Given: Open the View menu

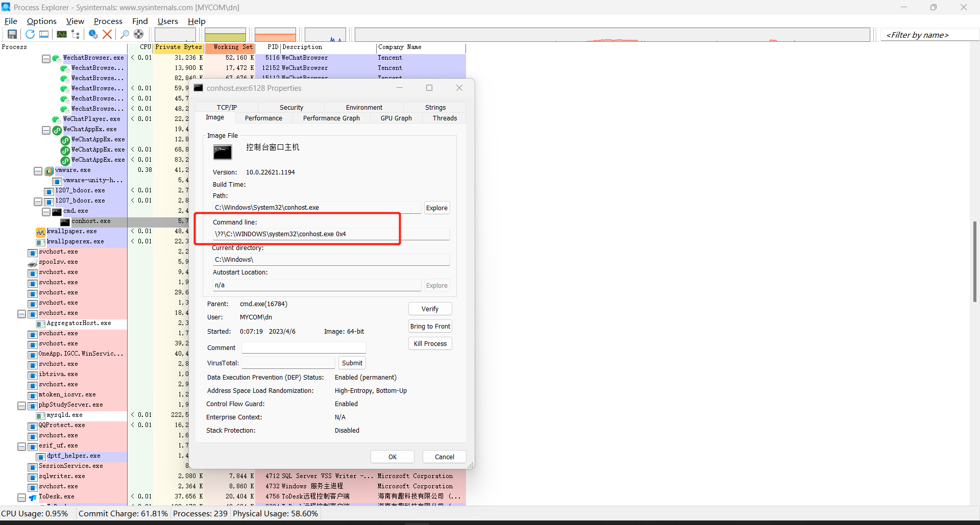Looking at the screenshot, I should [75, 21].
